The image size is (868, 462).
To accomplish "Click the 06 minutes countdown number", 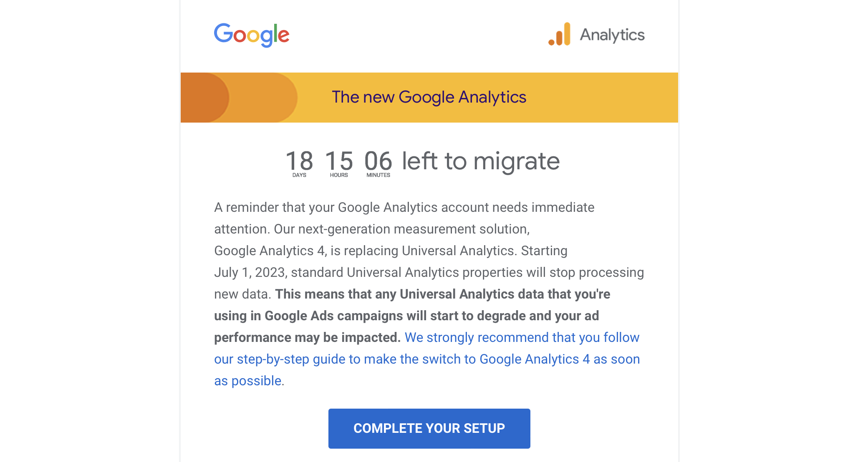I will (378, 161).
